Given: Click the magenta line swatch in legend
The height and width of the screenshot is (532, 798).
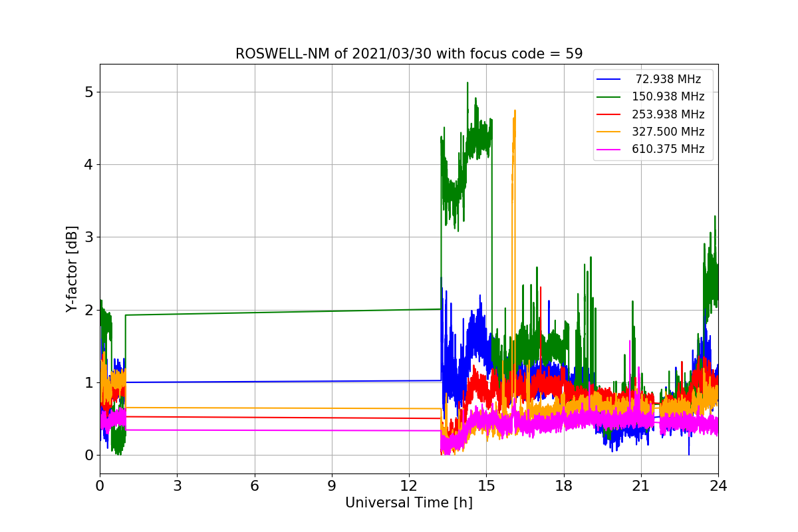Looking at the screenshot, I should pos(608,150).
